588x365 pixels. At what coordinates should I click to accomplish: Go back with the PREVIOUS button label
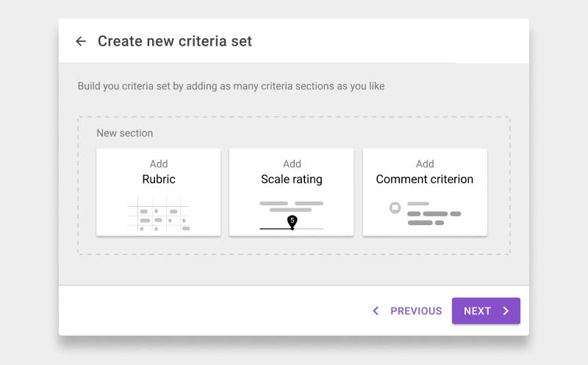pos(416,311)
